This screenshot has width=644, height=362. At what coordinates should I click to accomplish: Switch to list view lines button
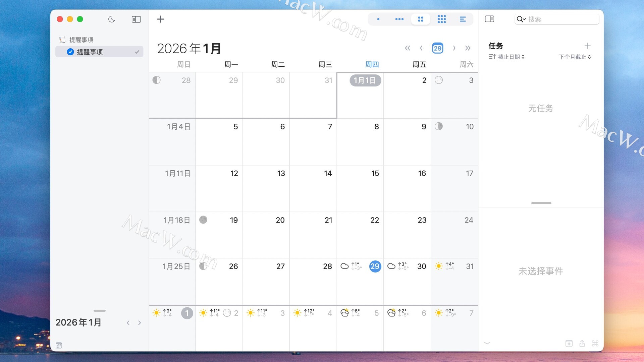[463, 19]
